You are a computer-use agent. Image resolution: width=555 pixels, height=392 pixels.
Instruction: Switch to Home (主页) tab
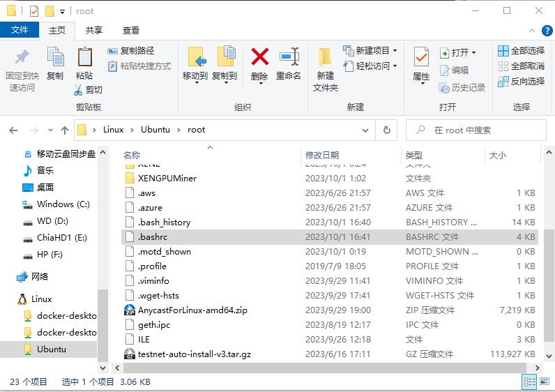(x=57, y=31)
